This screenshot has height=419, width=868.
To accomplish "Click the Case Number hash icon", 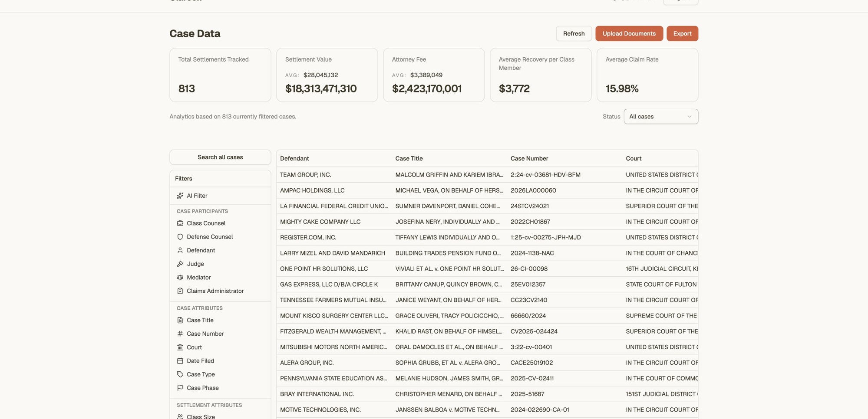I will pyautogui.click(x=180, y=334).
